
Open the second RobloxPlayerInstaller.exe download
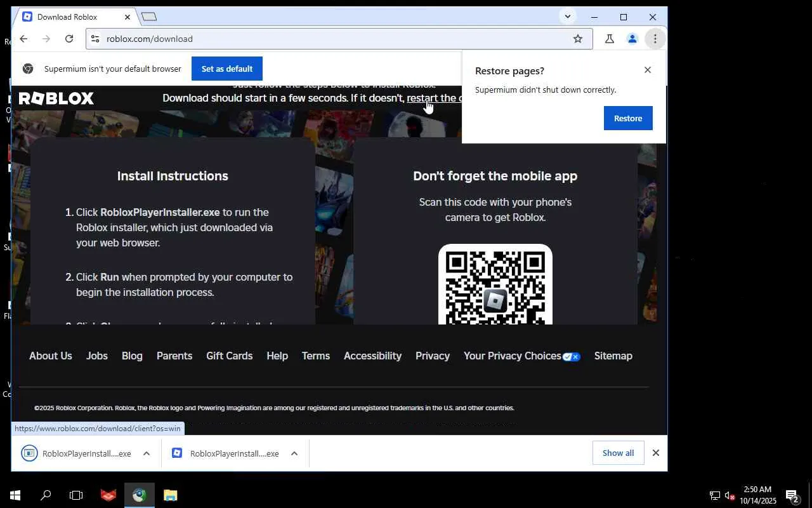pos(226,453)
